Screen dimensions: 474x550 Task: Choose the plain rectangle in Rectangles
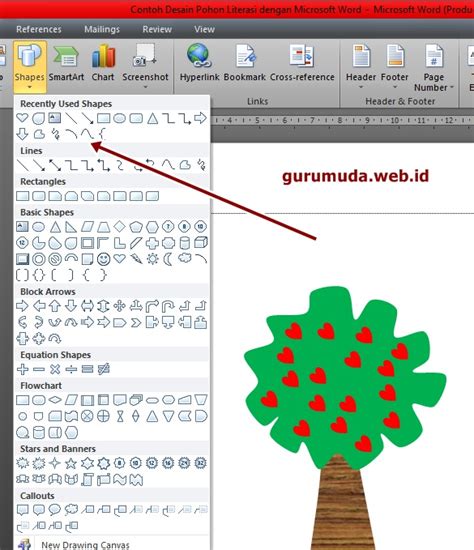(x=22, y=196)
